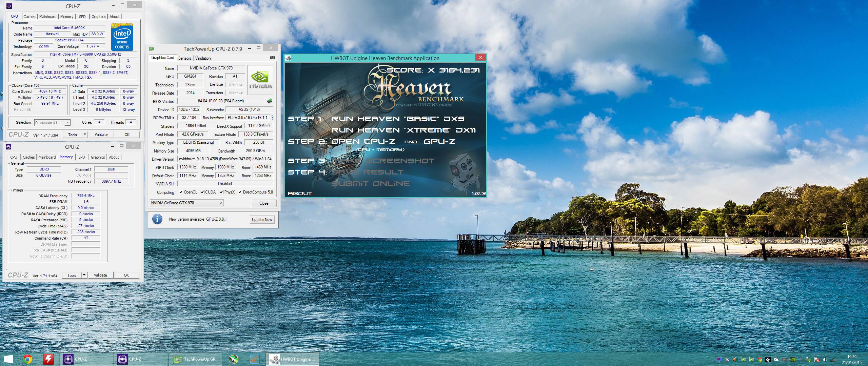Click the Driver Version field in GPU-Z
Image resolution: width=868 pixels, height=366 pixels.
tap(225, 159)
